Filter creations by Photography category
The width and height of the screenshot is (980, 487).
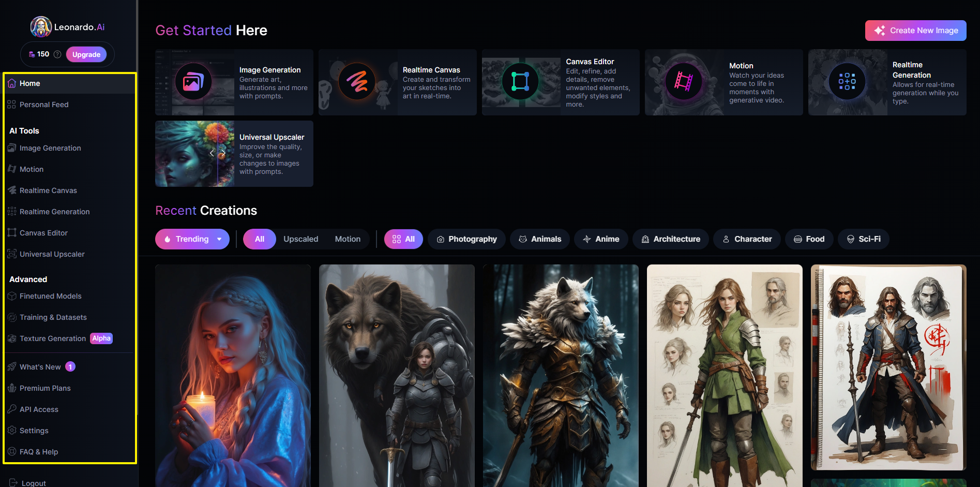pos(466,239)
